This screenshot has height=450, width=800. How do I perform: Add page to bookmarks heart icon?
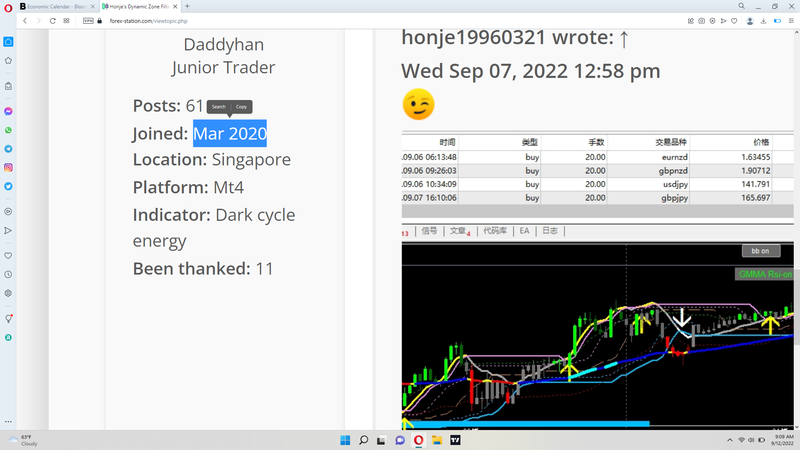[x=734, y=21]
